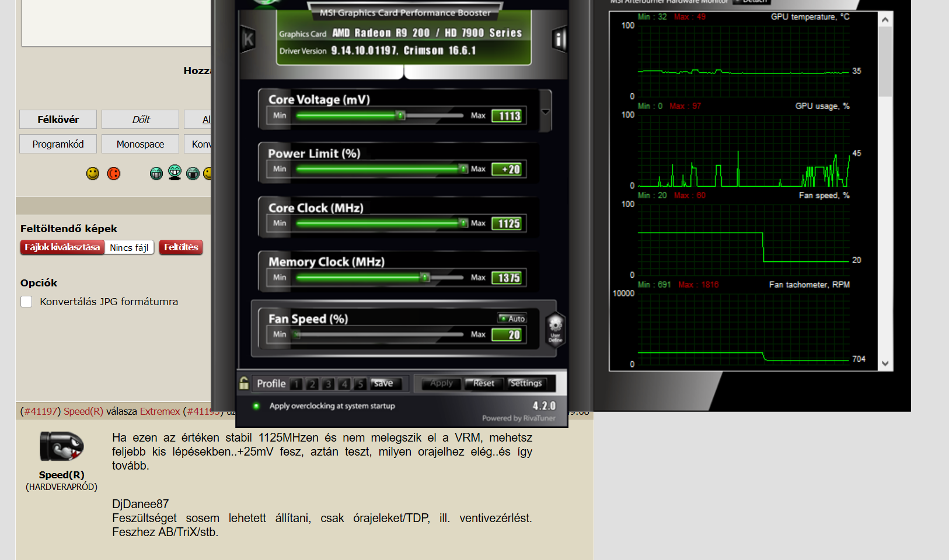Check the Konvertálás JPG formátumra checkbox

[26, 302]
